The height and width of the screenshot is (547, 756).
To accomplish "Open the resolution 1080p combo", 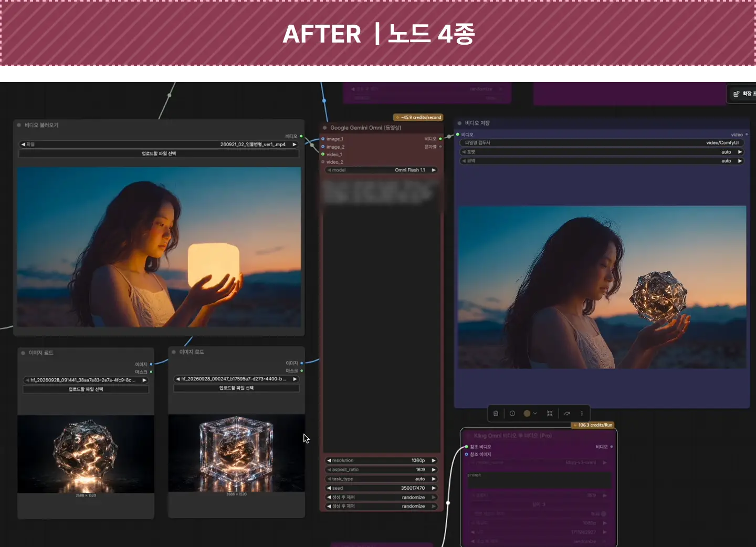I will point(382,461).
